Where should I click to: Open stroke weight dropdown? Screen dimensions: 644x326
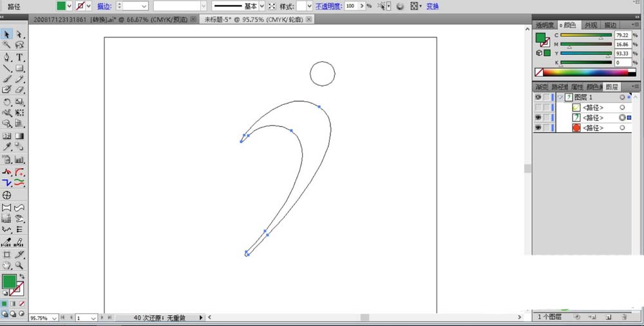pyautogui.click(x=144, y=6)
